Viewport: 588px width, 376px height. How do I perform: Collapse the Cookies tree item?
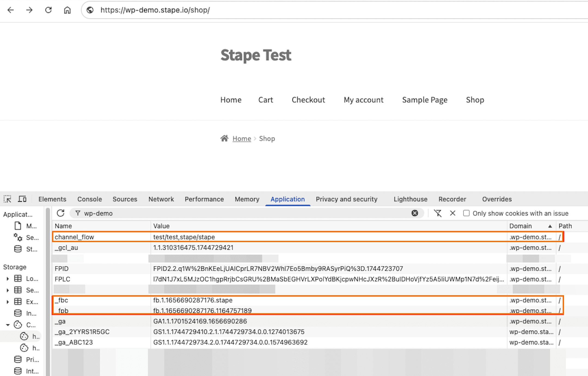coord(8,325)
